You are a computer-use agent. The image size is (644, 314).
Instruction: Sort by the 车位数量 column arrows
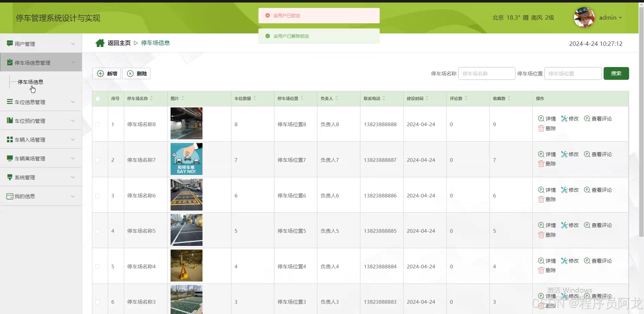255,98
